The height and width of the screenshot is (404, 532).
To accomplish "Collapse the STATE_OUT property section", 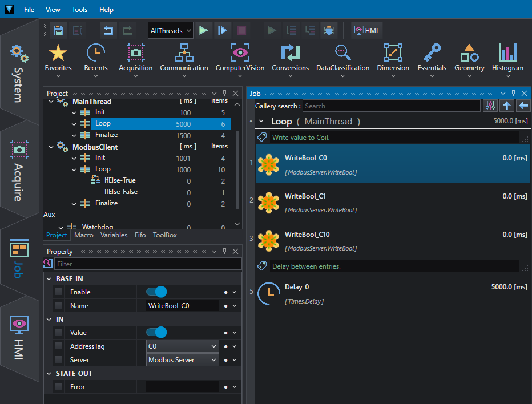I will pos(49,373).
